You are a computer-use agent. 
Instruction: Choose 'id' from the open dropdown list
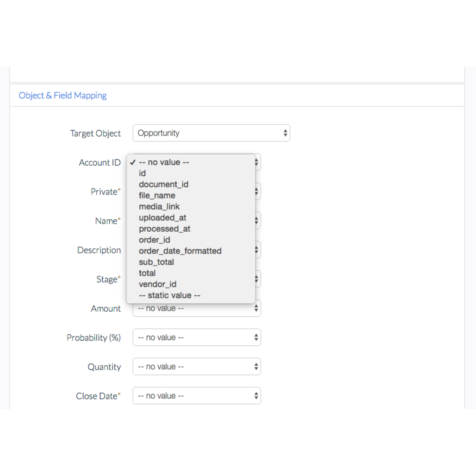(x=142, y=173)
